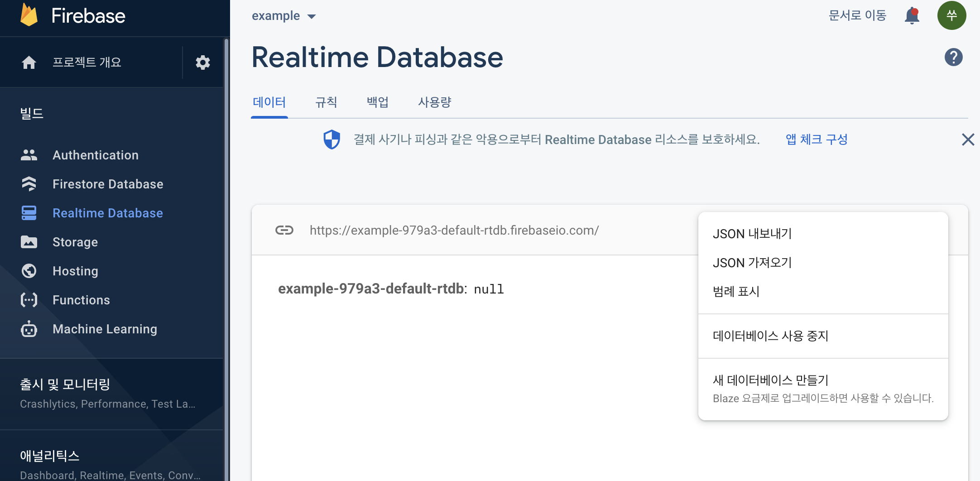Image resolution: width=980 pixels, height=481 pixels.
Task: Click the Functions brackets icon
Action: (x=29, y=300)
